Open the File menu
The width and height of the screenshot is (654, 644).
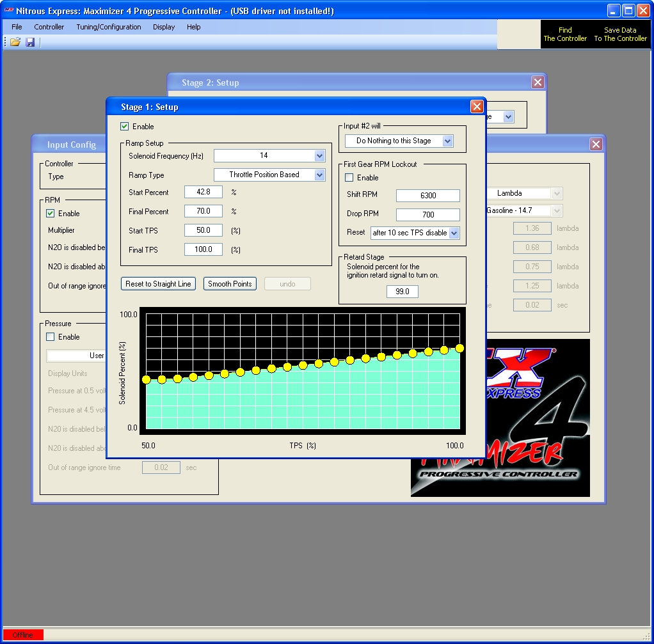(x=17, y=27)
